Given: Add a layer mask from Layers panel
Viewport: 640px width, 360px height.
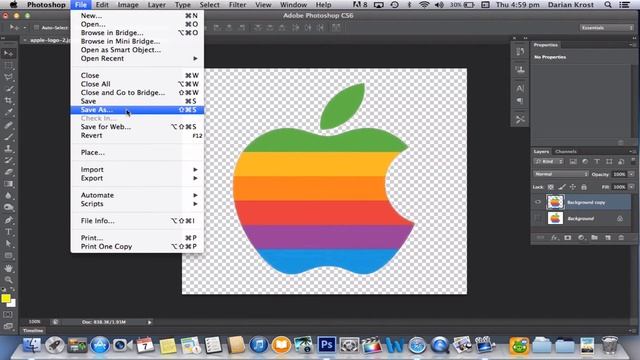Looking at the screenshot, I should point(567,238).
